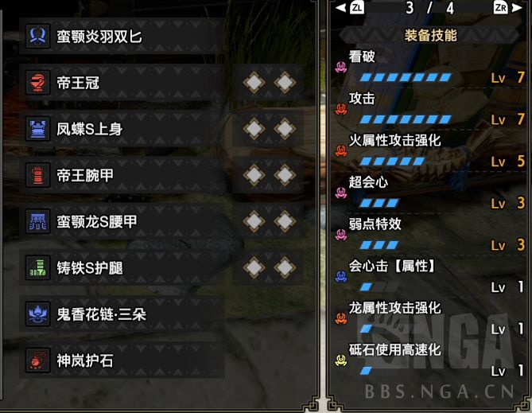
Task: Open the 火属性攻击强化 skill entry
Action: 429,150
